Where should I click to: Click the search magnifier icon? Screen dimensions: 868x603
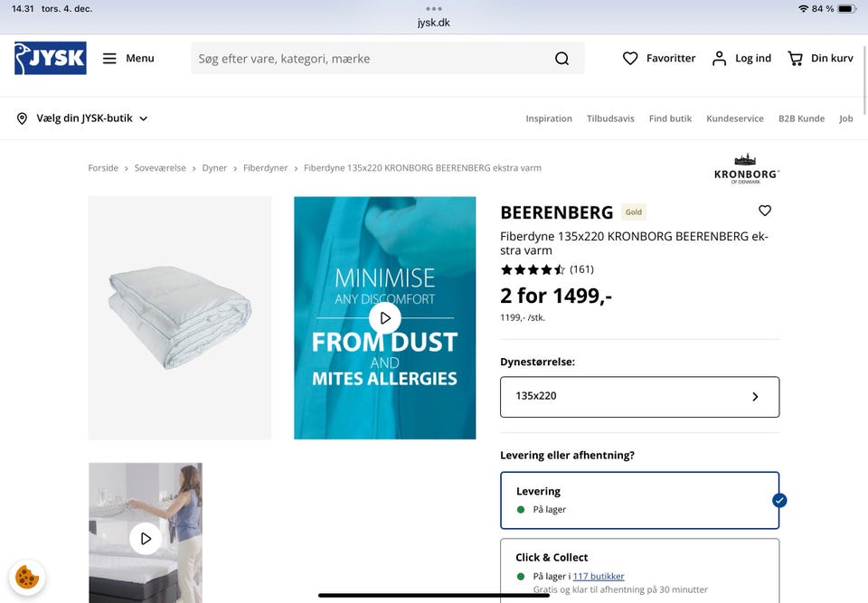pyautogui.click(x=561, y=58)
